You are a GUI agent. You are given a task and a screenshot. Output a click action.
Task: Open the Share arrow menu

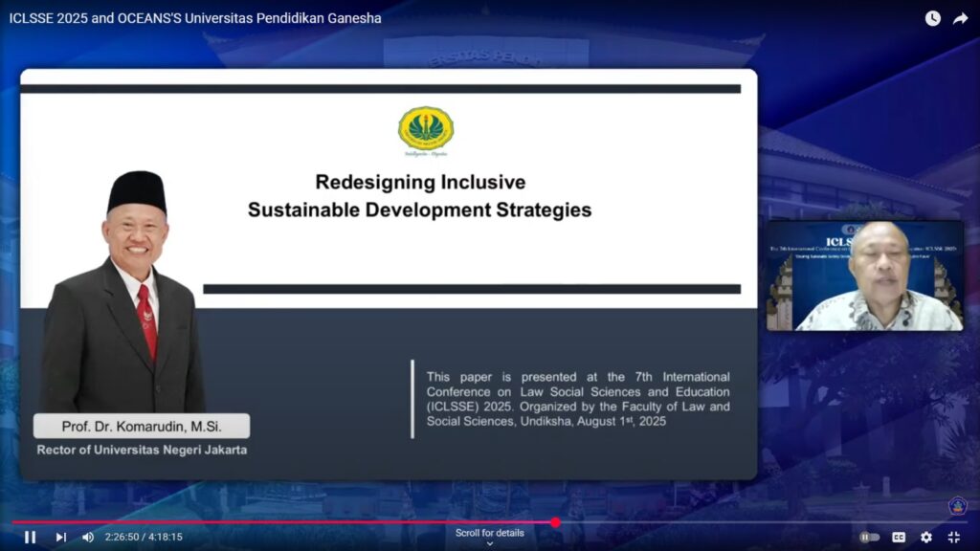960,19
